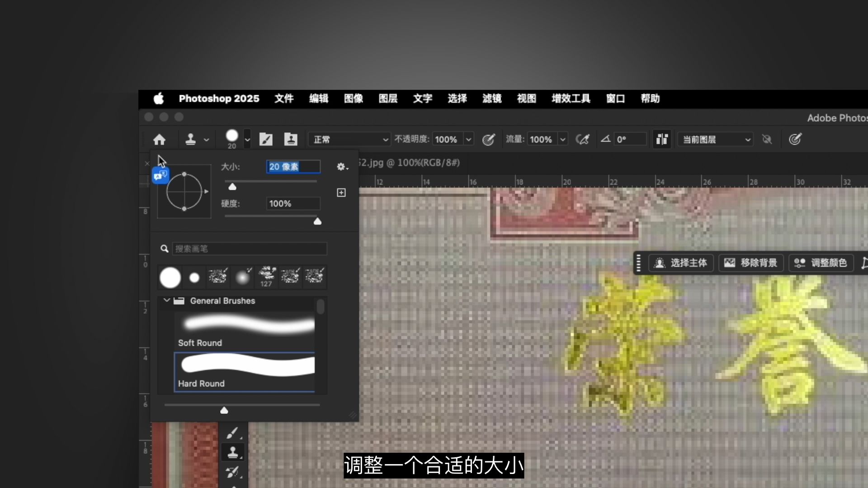This screenshot has width=868, height=488.
Task: Open the 正常 blend mode dropdown
Action: 349,139
